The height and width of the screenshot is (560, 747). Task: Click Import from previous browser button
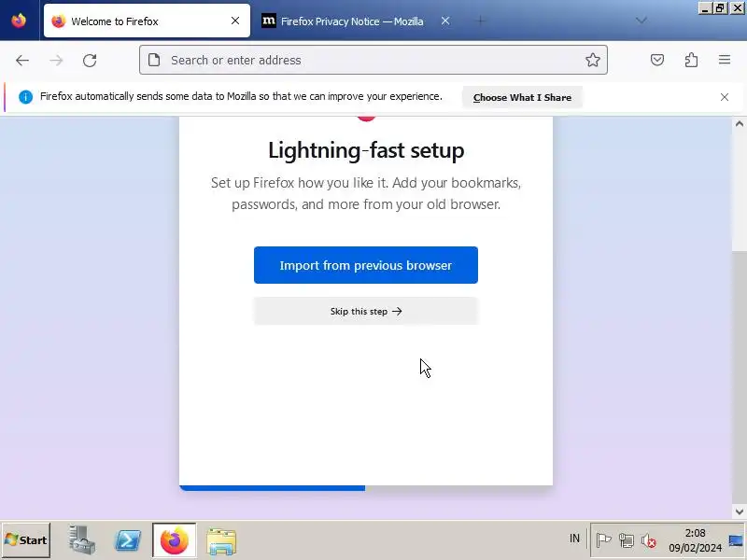click(x=366, y=265)
